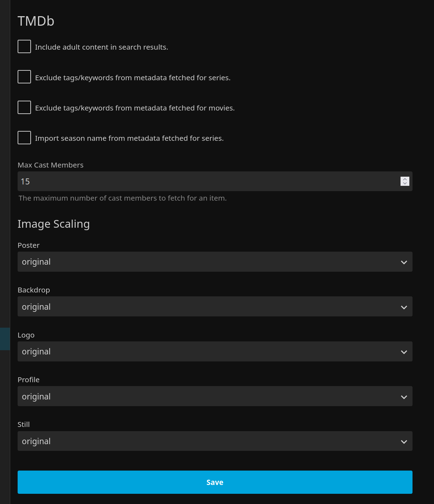Screen dimensions: 434x504
Task: Select the highlighted item in the left sidebar
Action: tap(5, 339)
